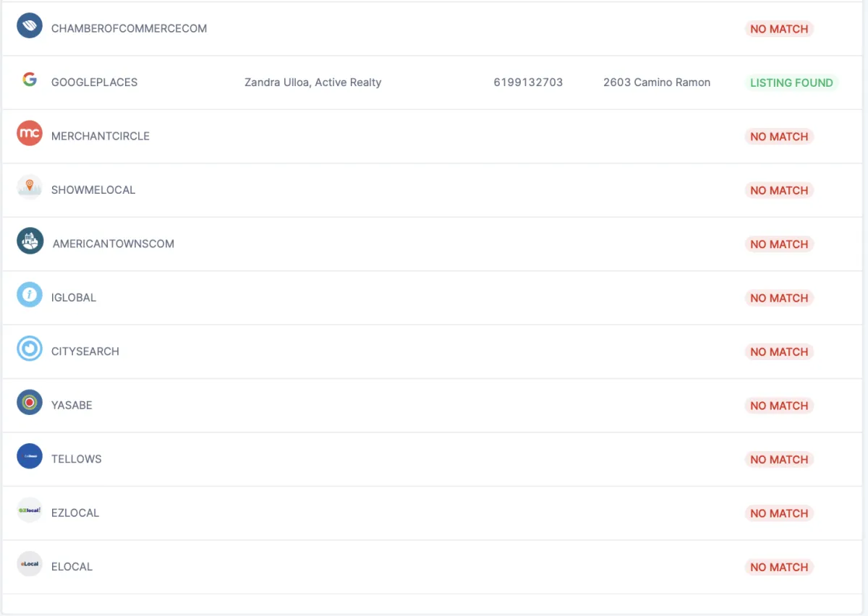Click the EZlocal logo icon
Image resolution: width=868 pixels, height=616 pixels.
coord(30,510)
